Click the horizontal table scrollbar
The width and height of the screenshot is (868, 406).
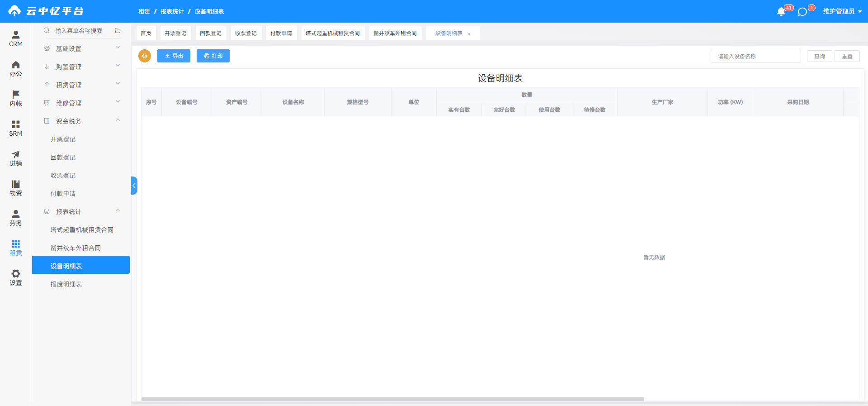click(393, 399)
